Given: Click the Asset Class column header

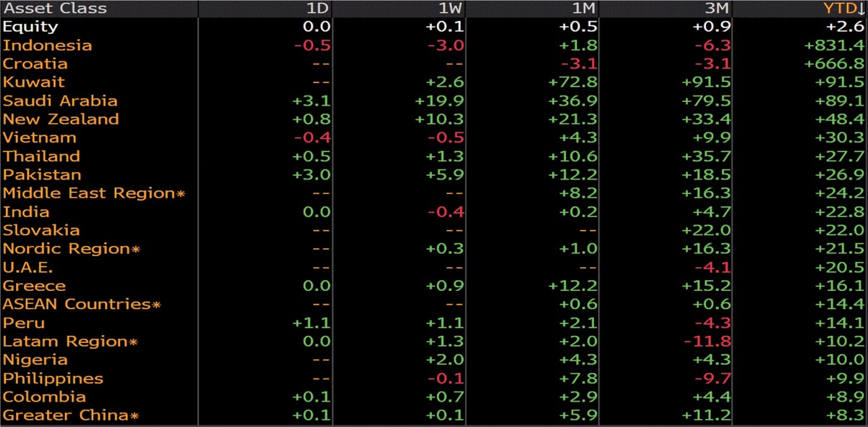Looking at the screenshot, I should [55, 9].
